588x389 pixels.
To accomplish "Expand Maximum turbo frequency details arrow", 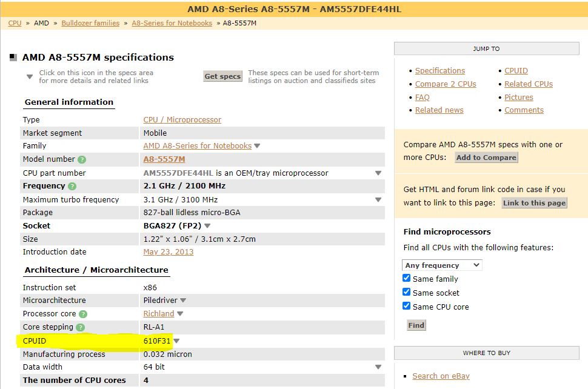I will [x=378, y=200].
